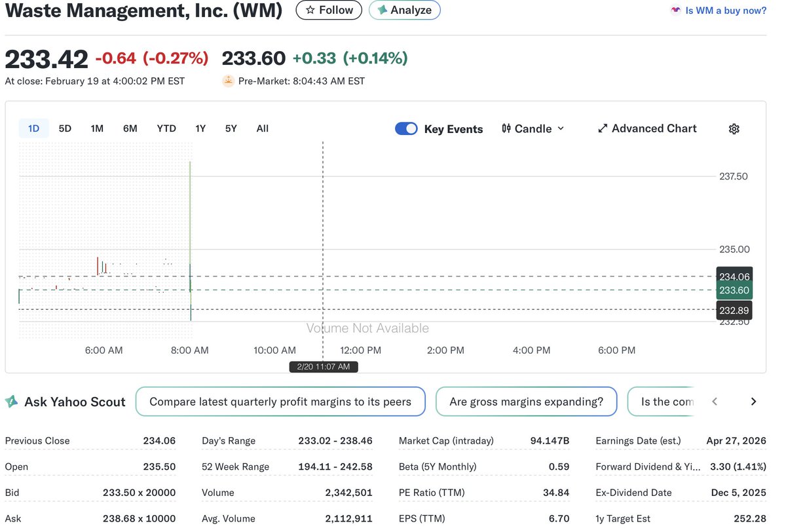786x532 pixels.
Task: Select the All chart range
Action: tap(263, 128)
